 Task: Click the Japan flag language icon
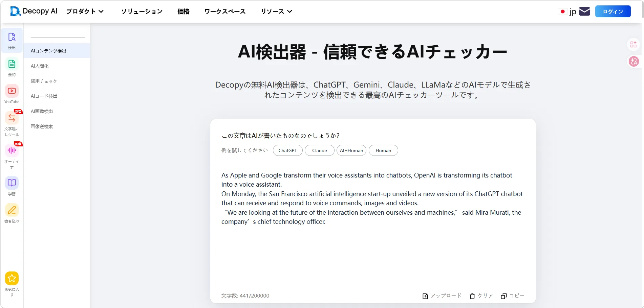pos(562,11)
